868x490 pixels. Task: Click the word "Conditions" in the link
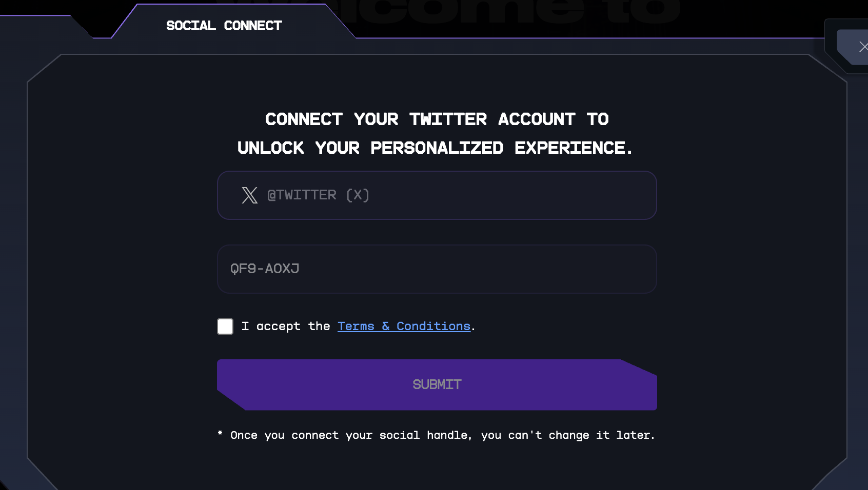(x=433, y=326)
